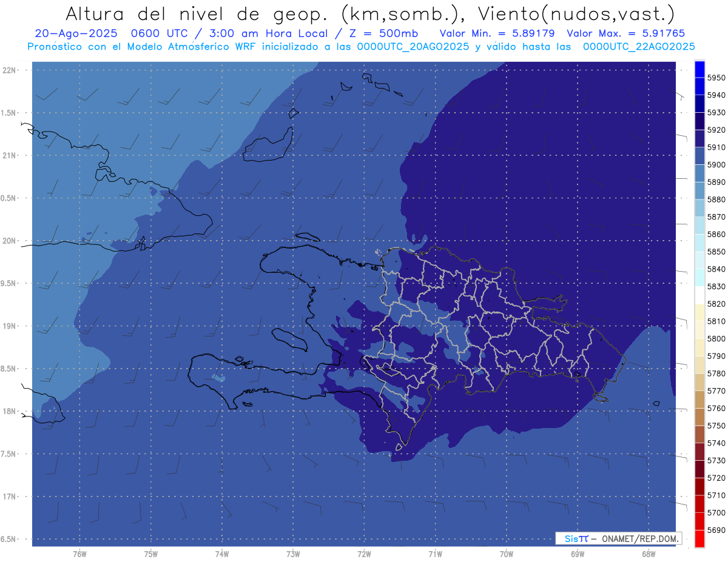Click the '5900' color scale label

click(716, 164)
